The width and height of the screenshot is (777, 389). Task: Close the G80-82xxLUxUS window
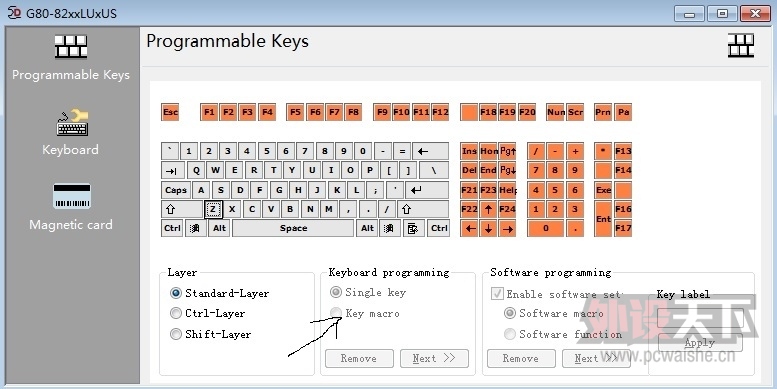[x=755, y=13]
